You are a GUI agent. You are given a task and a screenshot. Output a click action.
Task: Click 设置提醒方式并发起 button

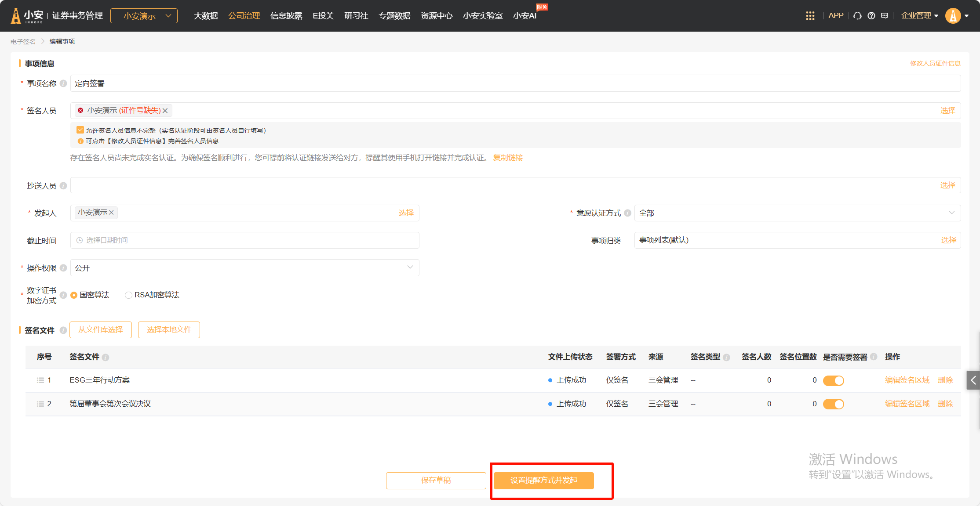[x=543, y=481]
